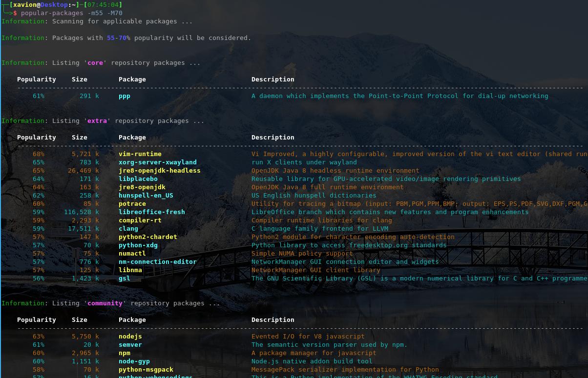
Task: Select the package name "semver"
Action: [130, 345]
